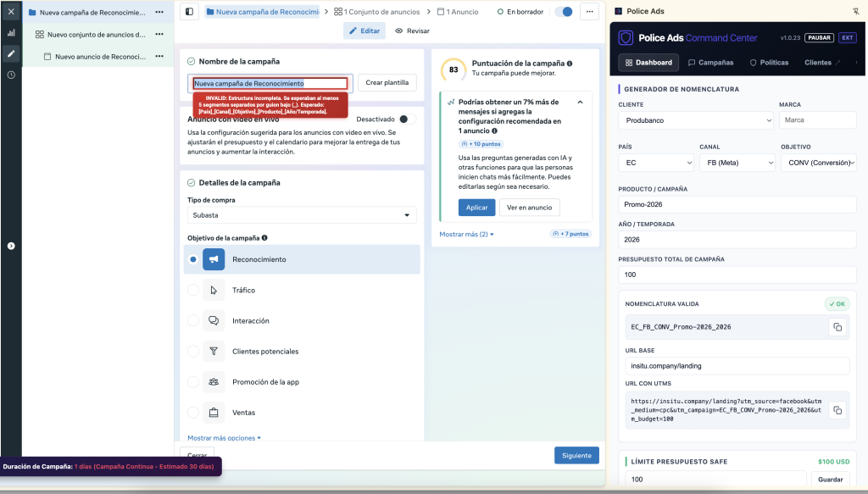This screenshot has height=494, width=868.
Task: Click the info icon next to Puntuación de la campaña
Action: click(x=570, y=64)
